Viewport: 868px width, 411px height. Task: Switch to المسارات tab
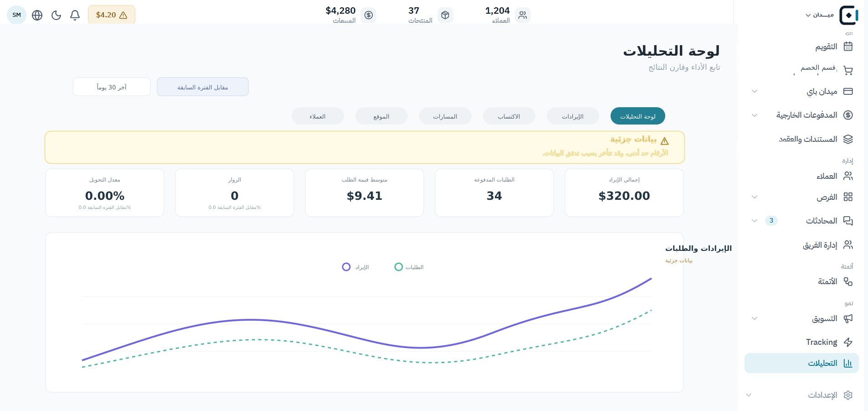point(445,116)
